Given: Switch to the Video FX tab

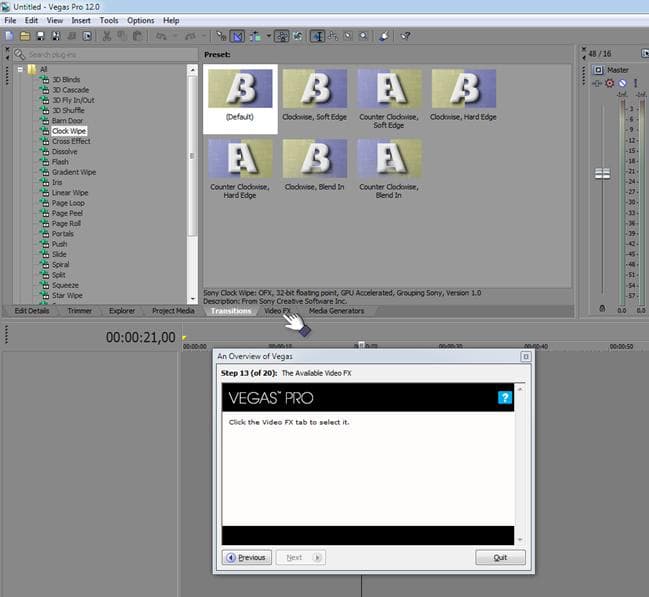Looking at the screenshot, I should (x=278, y=311).
